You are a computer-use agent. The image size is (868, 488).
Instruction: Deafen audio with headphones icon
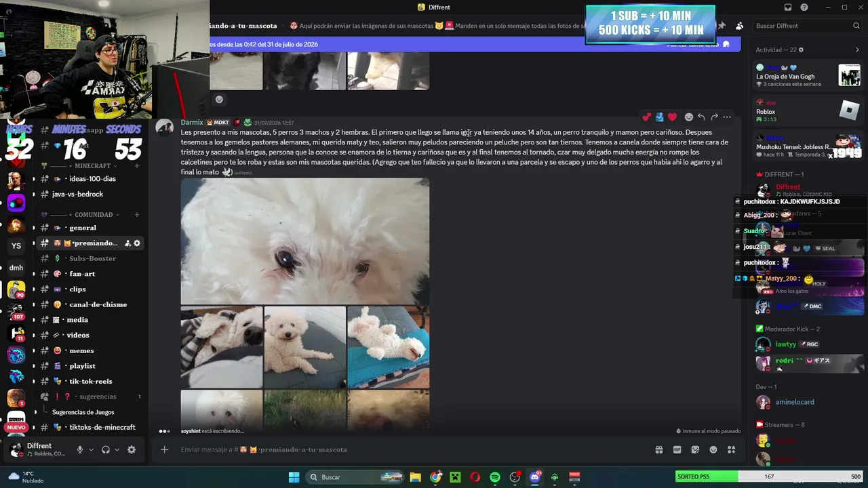[x=106, y=449]
